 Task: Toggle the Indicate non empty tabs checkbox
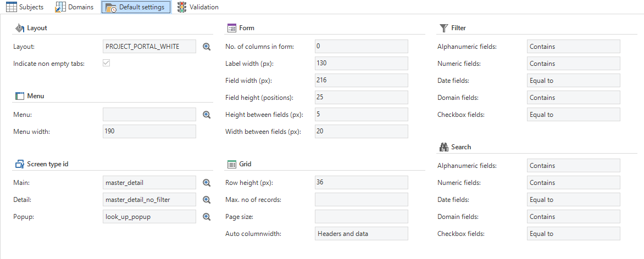click(x=107, y=64)
